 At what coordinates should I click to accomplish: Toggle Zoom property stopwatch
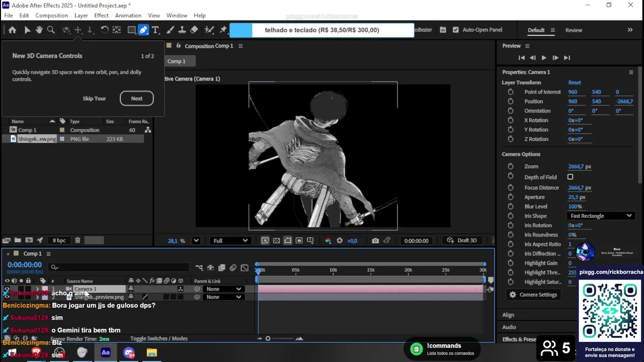coord(511,166)
